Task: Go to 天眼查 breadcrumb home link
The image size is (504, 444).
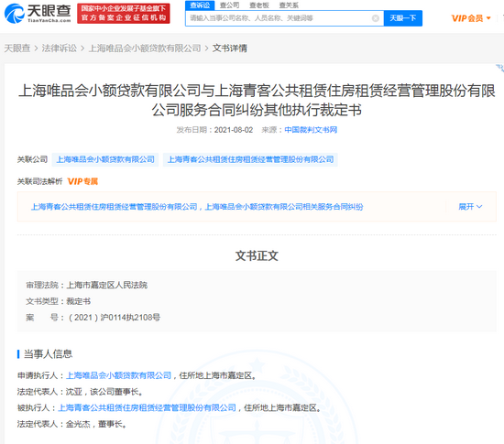Action: coord(17,49)
